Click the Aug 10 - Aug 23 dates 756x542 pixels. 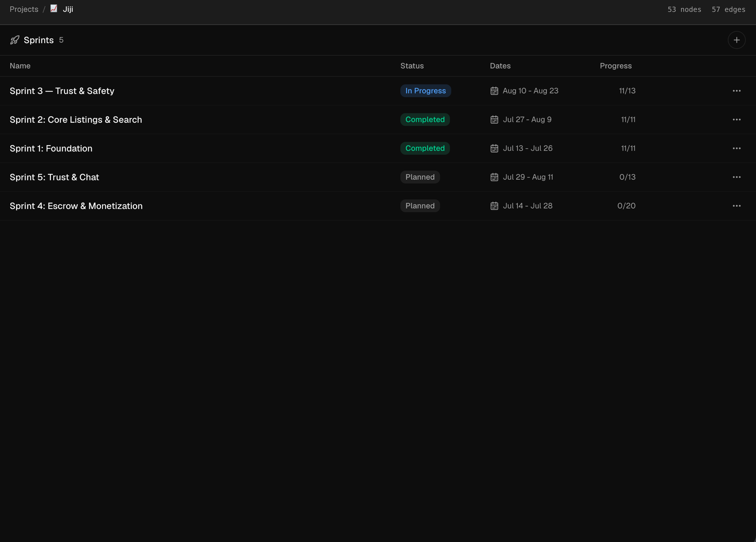point(530,91)
